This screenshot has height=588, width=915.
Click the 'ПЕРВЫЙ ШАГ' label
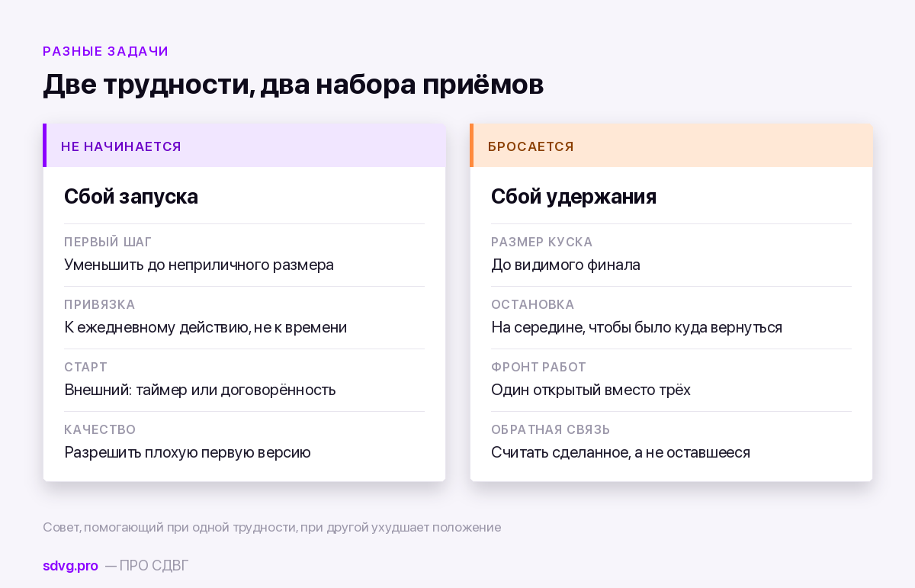tap(108, 243)
